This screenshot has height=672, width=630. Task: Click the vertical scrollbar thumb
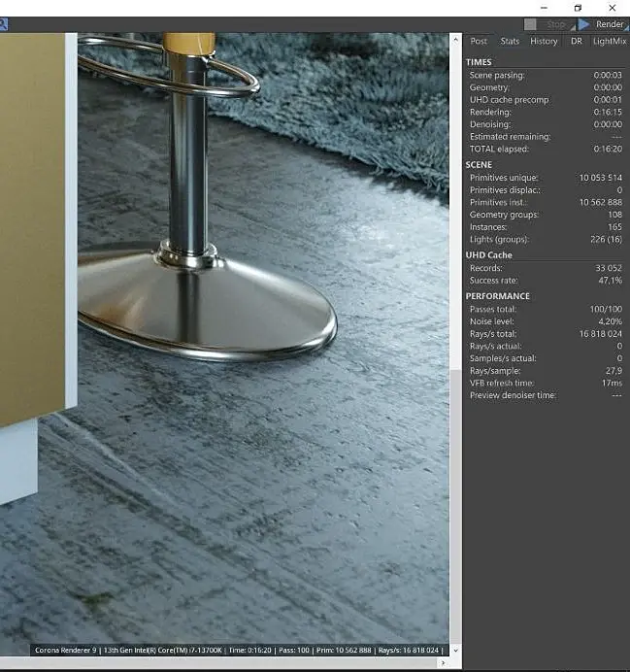455,506
